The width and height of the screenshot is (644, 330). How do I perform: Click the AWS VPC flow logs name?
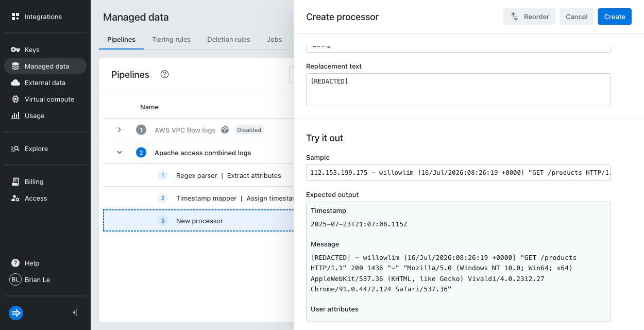point(185,130)
